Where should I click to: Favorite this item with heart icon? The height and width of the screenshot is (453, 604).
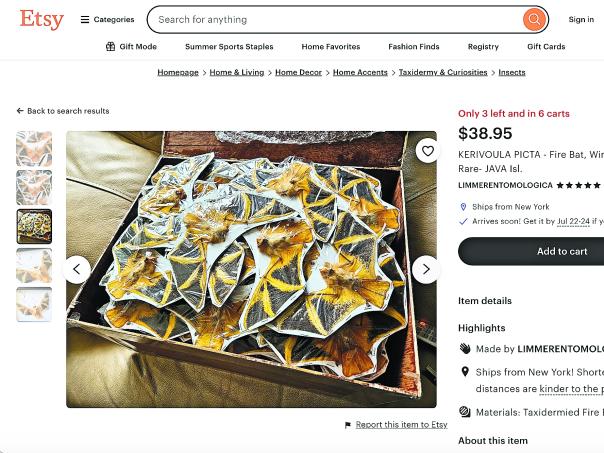pos(427,151)
